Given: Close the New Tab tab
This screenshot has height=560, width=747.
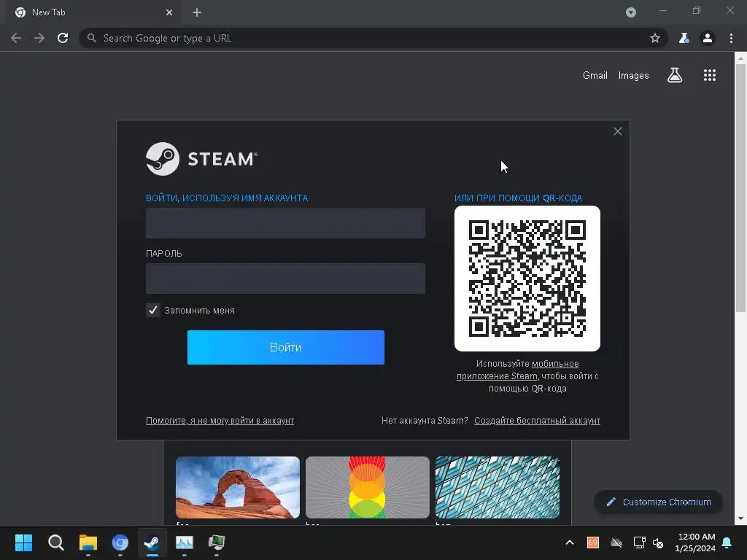Looking at the screenshot, I should (x=169, y=12).
